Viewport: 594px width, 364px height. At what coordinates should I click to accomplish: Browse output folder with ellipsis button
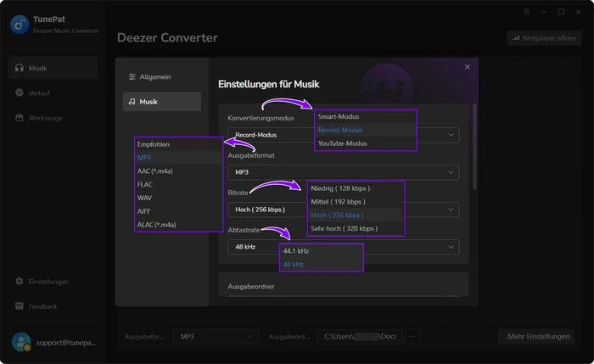(x=412, y=336)
